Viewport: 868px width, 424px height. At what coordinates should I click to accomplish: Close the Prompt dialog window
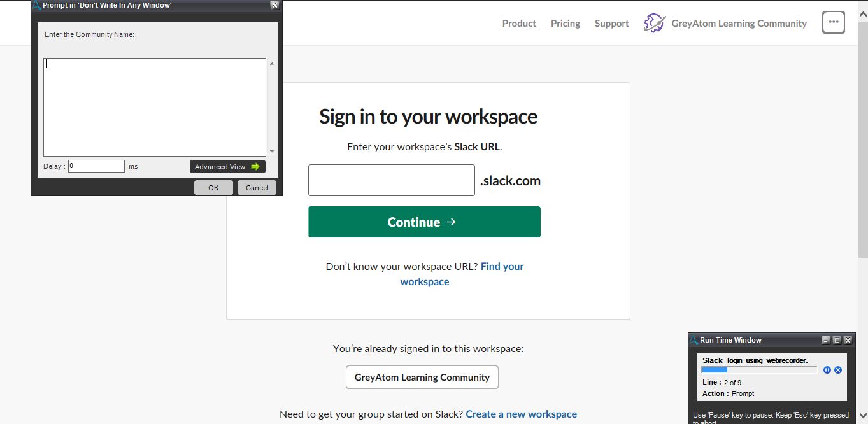(274, 5)
